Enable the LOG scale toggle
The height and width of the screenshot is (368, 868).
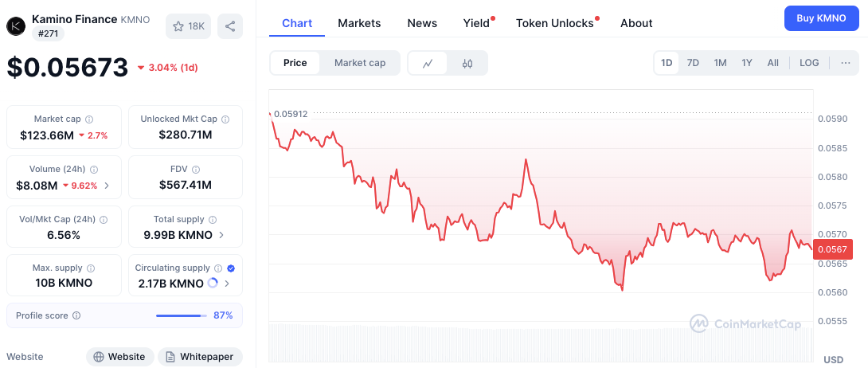click(x=809, y=63)
